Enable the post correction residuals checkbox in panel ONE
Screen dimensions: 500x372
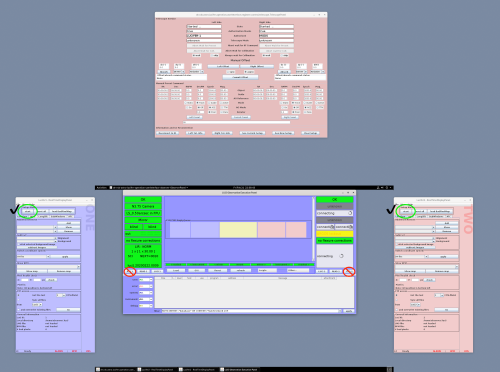click(x=18, y=310)
